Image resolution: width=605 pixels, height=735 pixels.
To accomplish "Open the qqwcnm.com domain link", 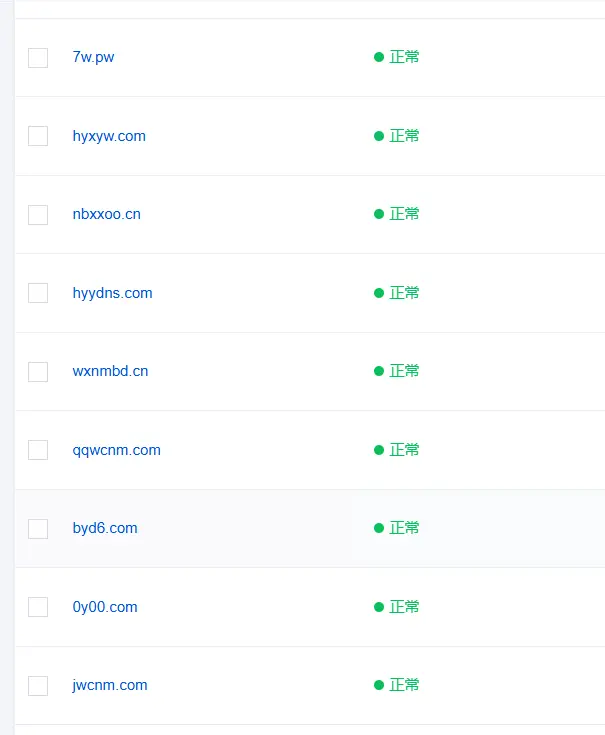I will point(116,450).
